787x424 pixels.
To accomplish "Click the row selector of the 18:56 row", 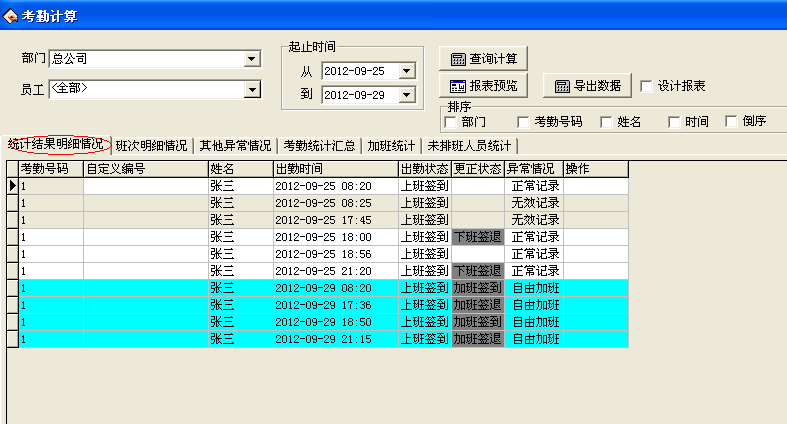I will tap(13, 254).
